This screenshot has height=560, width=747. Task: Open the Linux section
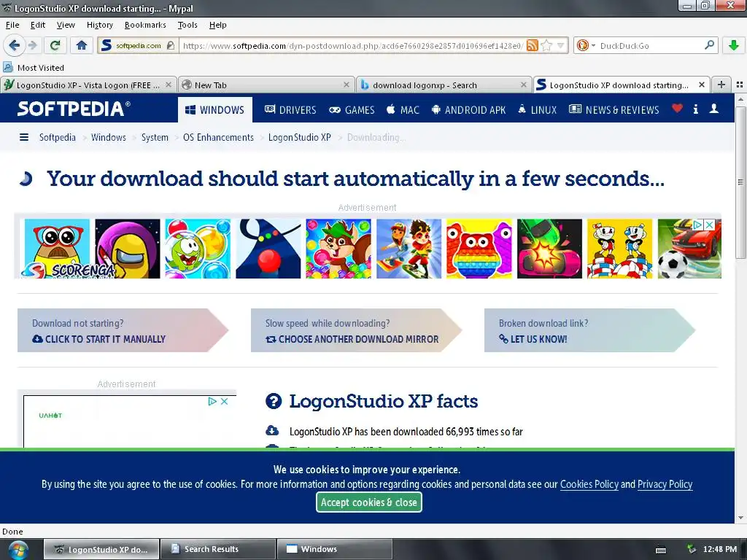537,109
